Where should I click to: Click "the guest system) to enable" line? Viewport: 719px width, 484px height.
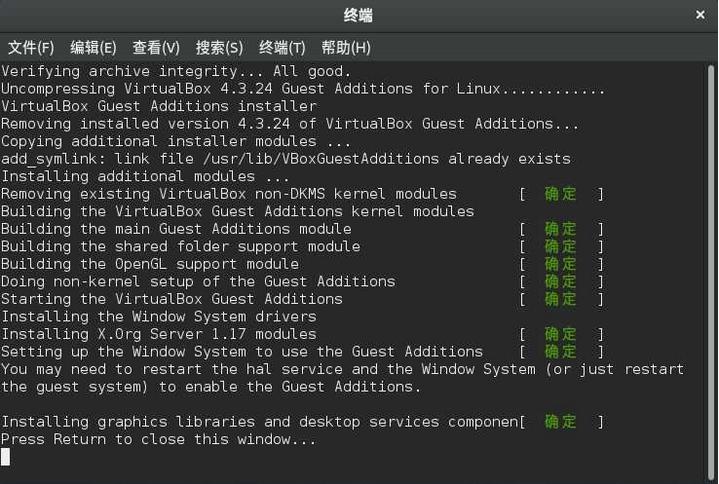(x=211, y=387)
